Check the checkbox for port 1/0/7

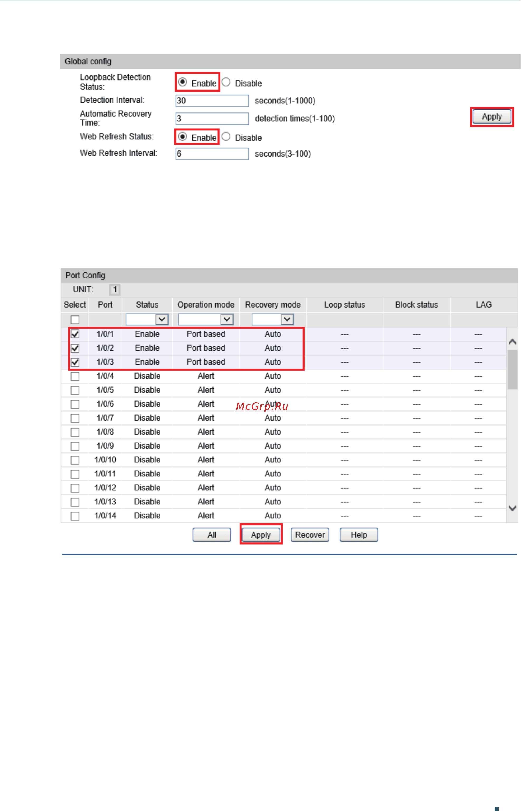click(75, 418)
